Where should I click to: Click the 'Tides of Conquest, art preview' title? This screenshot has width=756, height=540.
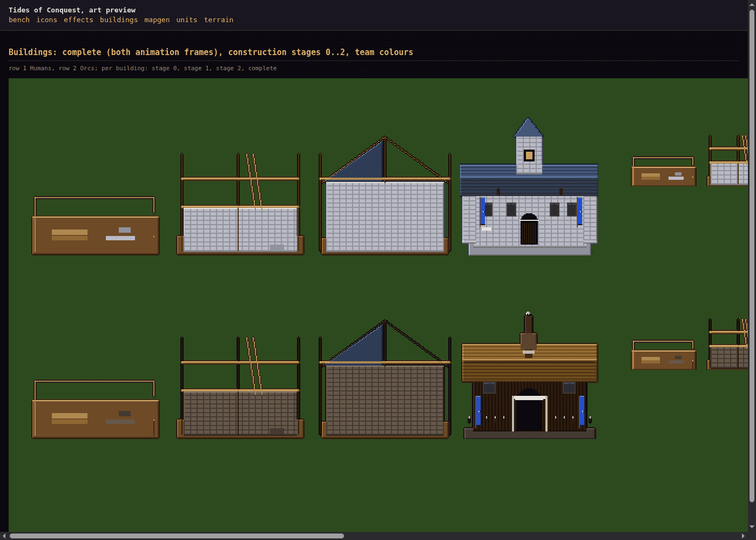[x=72, y=10]
